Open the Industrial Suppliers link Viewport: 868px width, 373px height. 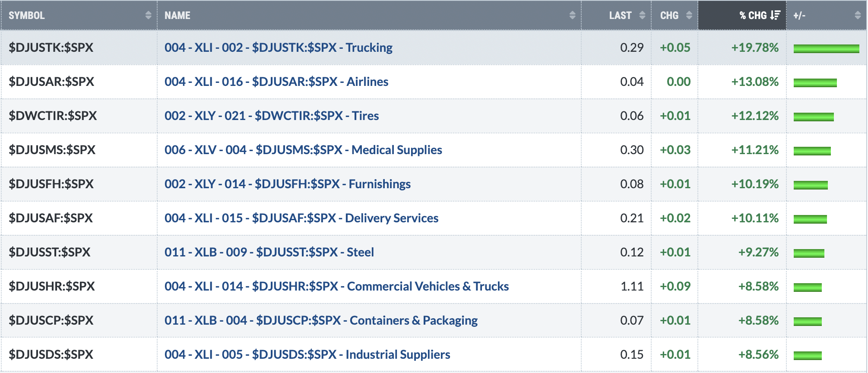click(307, 354)
